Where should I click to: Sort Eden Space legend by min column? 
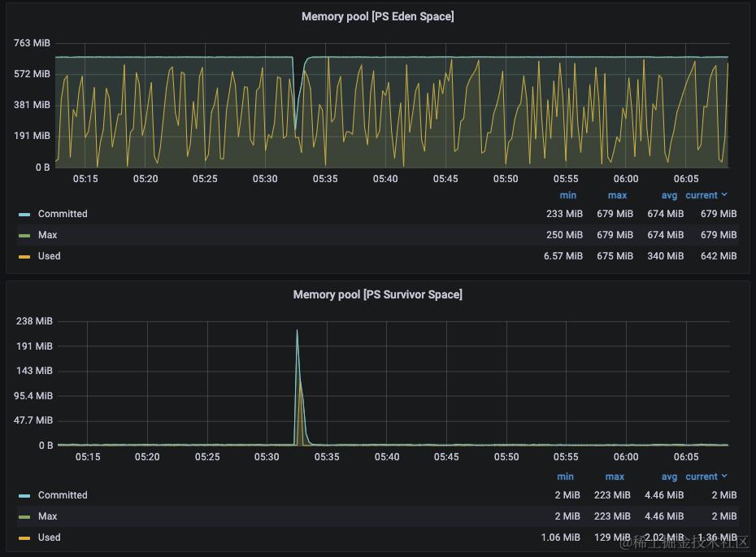click(x=568, y=195)
